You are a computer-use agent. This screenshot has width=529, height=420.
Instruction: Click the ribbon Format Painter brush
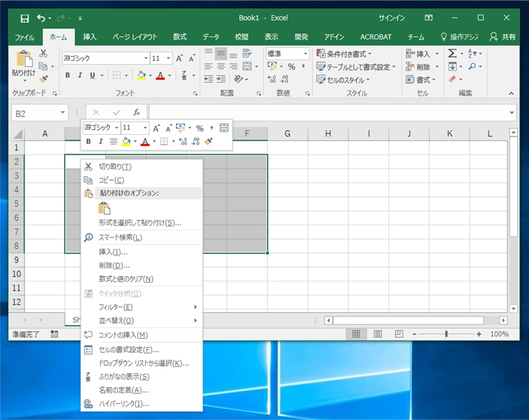44,79
